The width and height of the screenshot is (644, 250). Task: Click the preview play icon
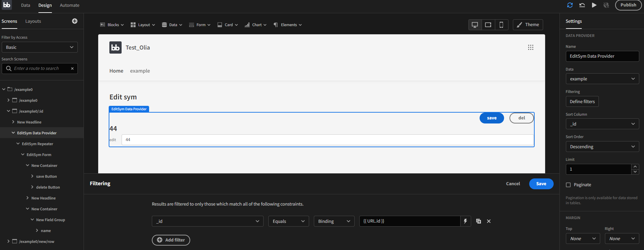[594, 5]
